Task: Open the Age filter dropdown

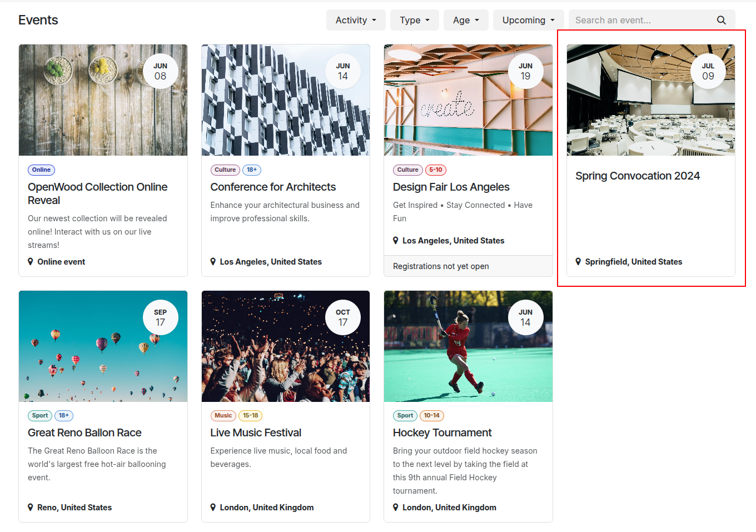Action: [x=466, y=20]
